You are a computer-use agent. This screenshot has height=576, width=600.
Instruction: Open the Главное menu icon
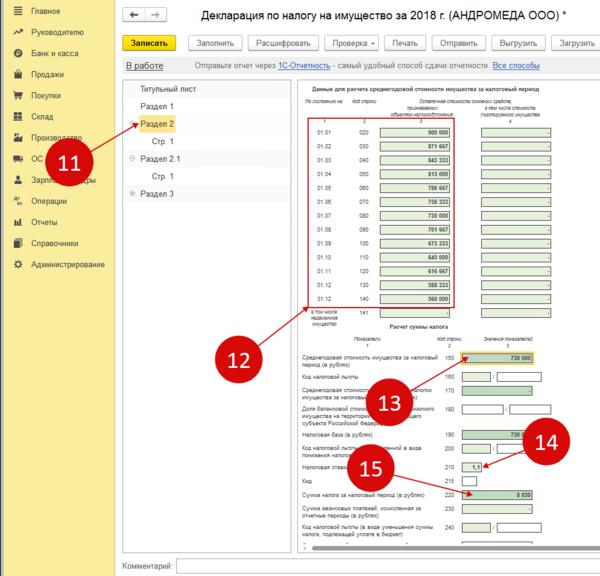coord(18,10)
